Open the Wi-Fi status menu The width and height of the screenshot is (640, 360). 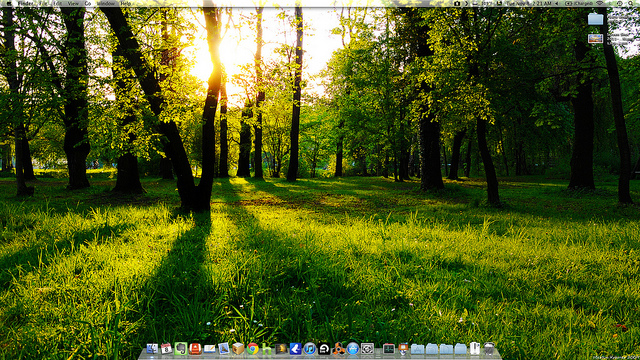pos(600,3)
